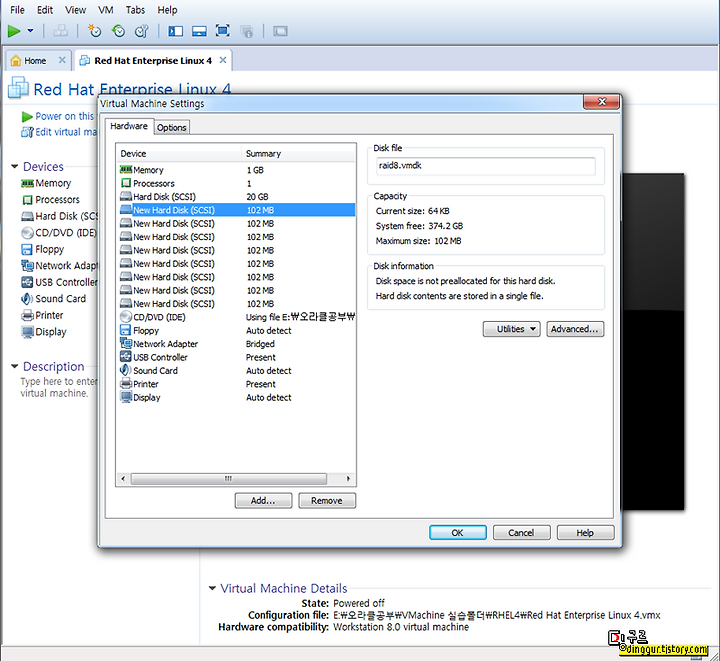This screenshot has height=661, width=720.
Task: Click the full screen mode icon
Action: pyautogui.click(x=223, y=31)
